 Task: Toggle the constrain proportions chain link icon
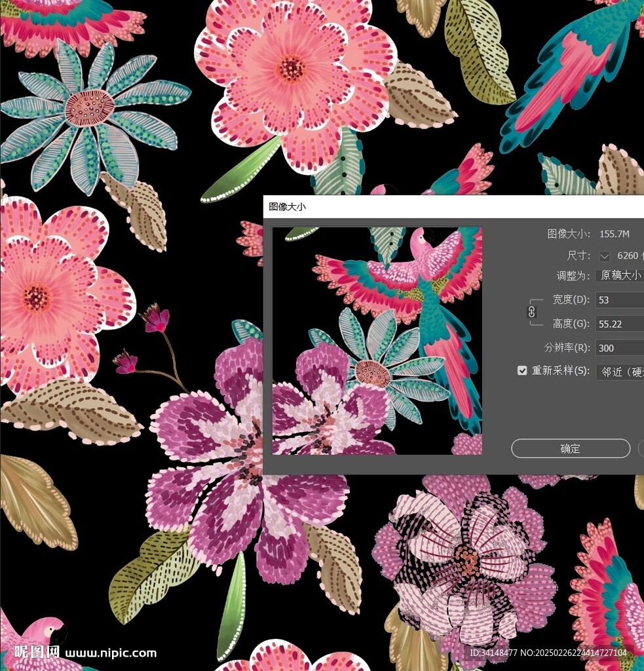pyautogui.click(x=532, y=312)
